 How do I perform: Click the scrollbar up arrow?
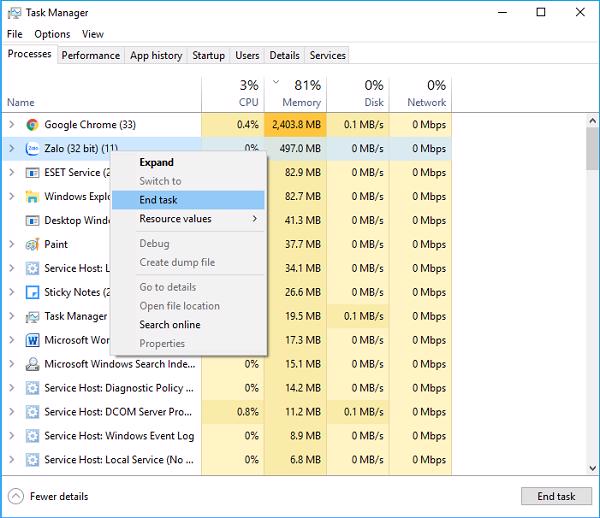click(x=593, y=121)
